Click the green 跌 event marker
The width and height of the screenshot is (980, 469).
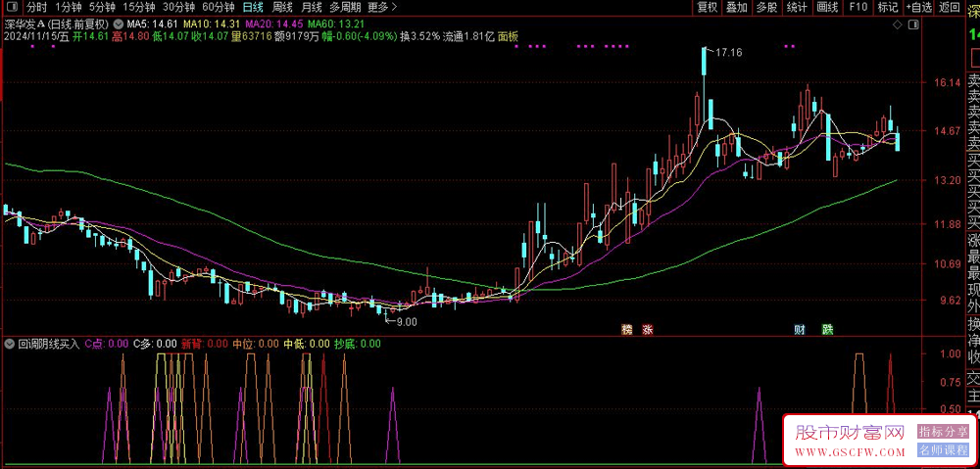pos(827,329)
